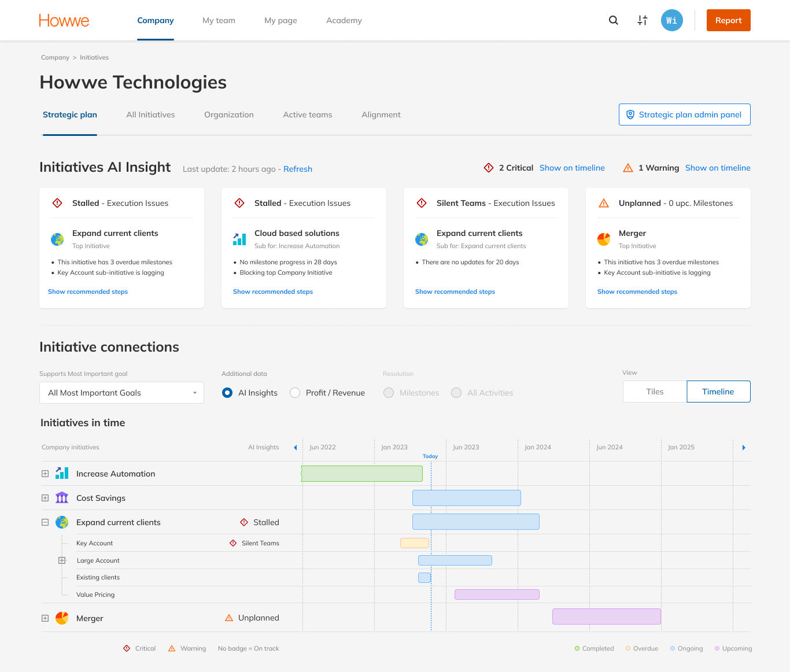Click the Report button
The width and height of the screenshot is (790, 672).
click(729, 20)
